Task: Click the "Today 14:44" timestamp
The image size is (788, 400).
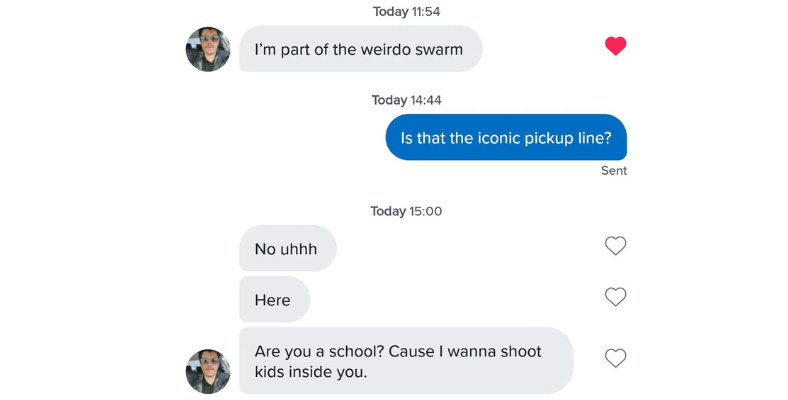Action: pyautogui.click(x=406, y=100)
